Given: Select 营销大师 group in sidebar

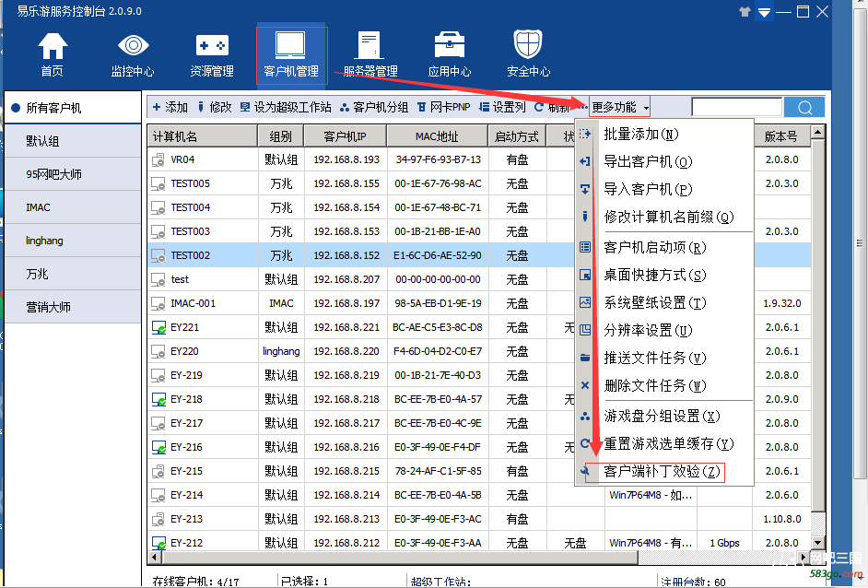Looking at the screenshot, I should [73, 307].
